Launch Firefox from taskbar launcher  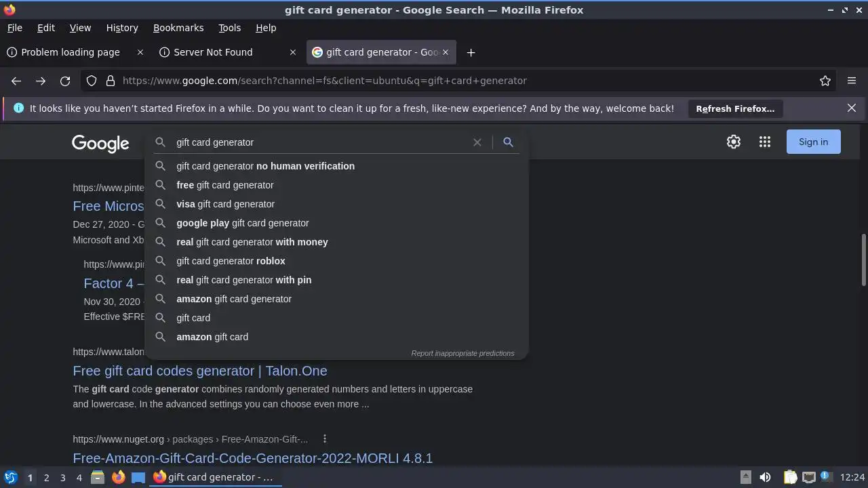click(118, 477)
